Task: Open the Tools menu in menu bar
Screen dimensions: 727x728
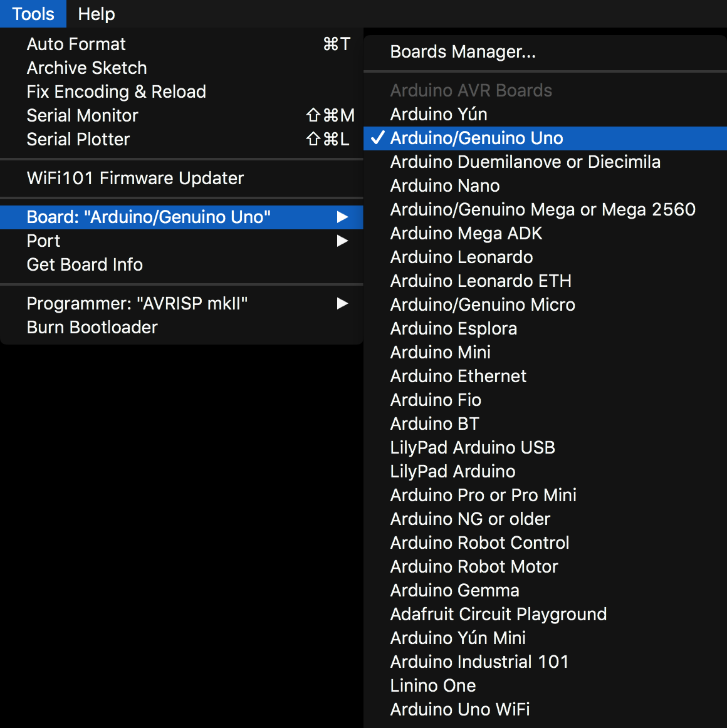Action: click(x=33, y=14)
